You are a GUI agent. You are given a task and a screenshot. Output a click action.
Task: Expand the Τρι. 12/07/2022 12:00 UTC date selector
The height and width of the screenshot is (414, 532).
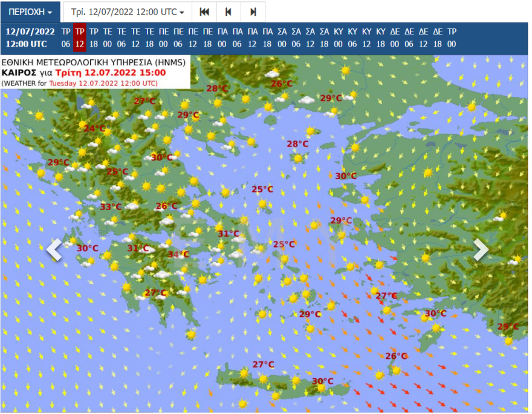[x=128, y=11]
